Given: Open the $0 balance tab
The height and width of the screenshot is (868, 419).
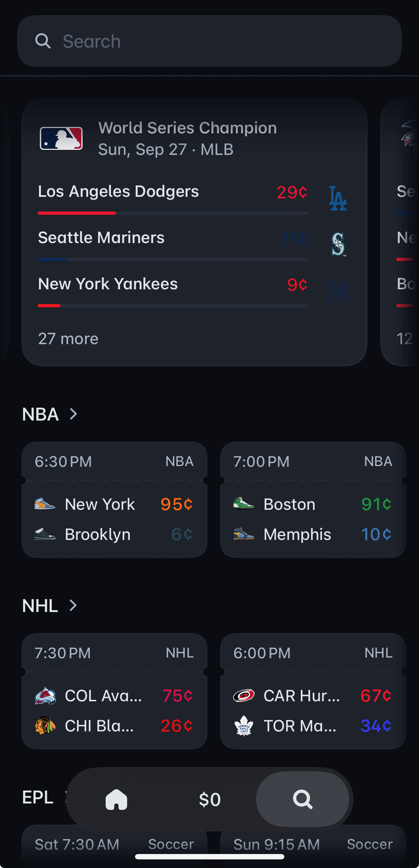Looking at the screenshot, I should 210,800.
